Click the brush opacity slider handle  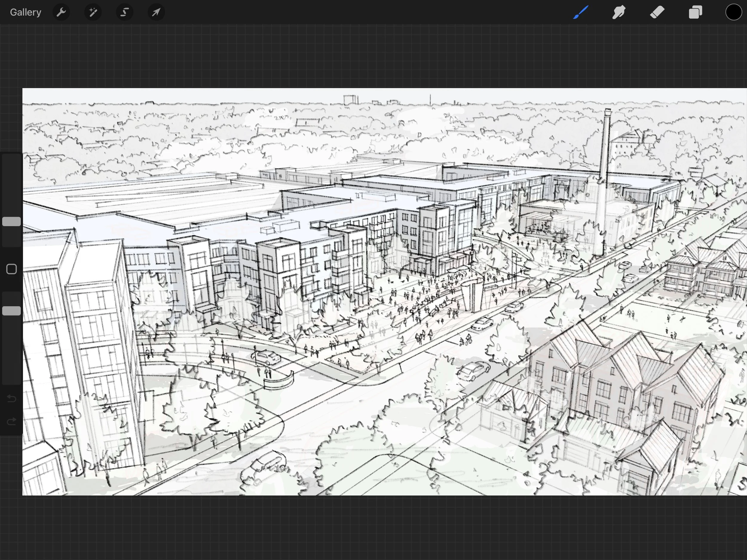click(11, 311)
